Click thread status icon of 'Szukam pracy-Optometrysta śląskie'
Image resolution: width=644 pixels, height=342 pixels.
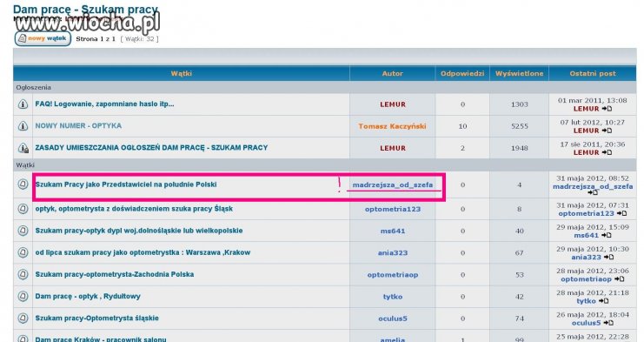23,319
